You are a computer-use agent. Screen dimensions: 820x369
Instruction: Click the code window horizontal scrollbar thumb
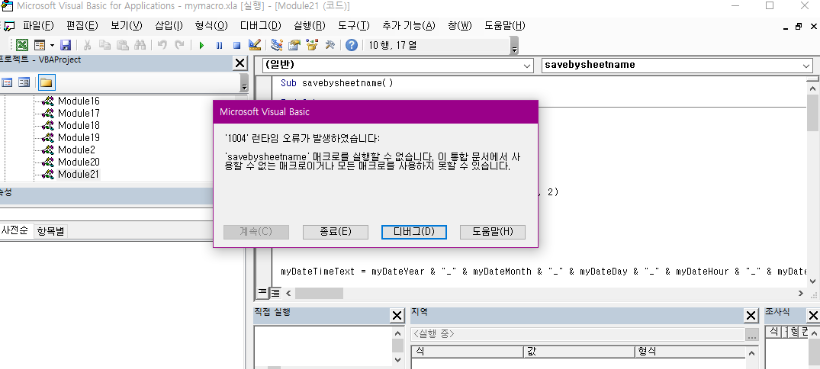click(319, 293)
